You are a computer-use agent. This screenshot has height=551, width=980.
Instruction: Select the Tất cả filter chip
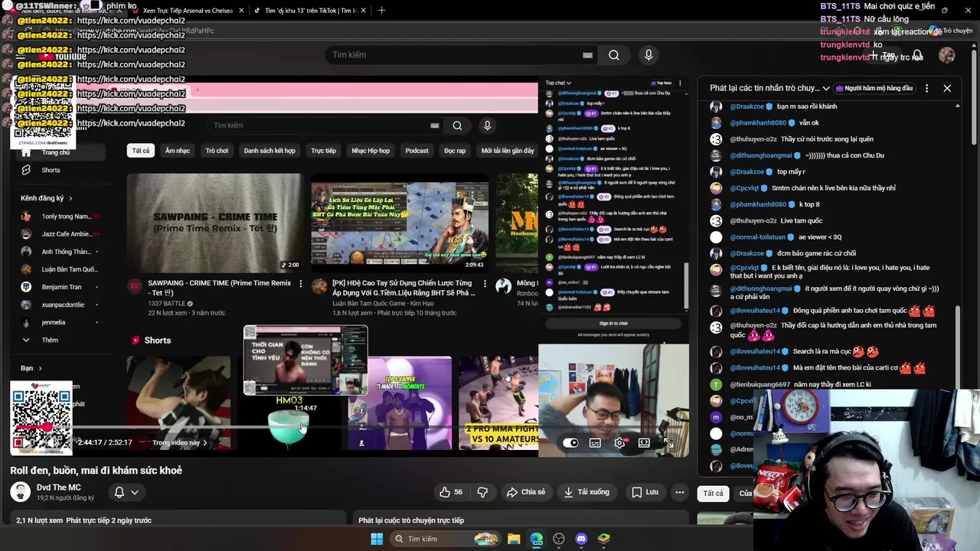tap(141, 151)
